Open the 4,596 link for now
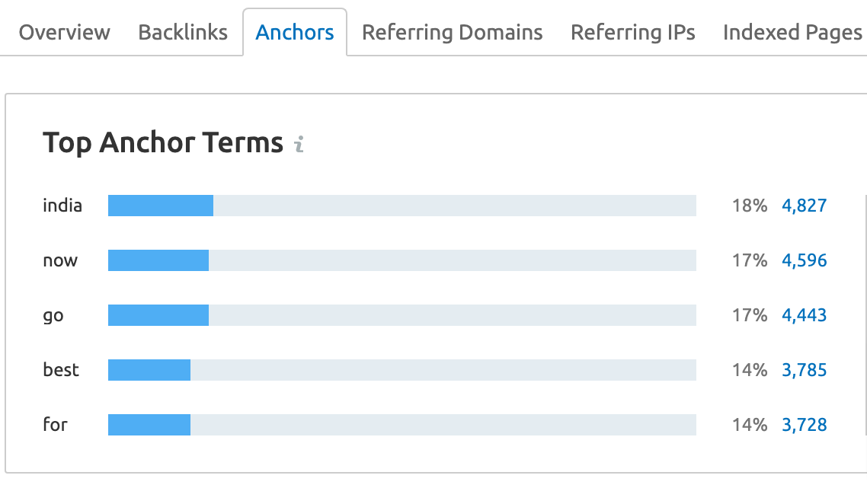Image resolution: width=867 pixels, height=504 pixels. click(805, 260)
